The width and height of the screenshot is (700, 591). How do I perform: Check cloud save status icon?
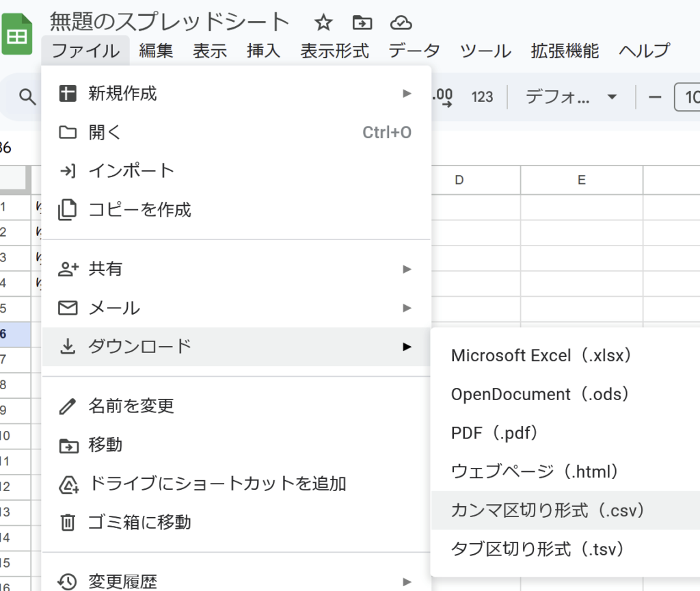pos(401,23)
